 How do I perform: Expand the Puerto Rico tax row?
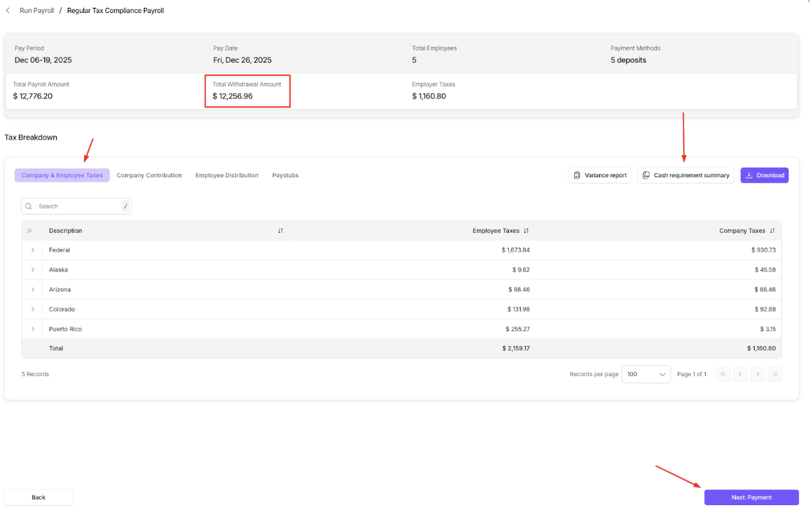point(33,329)
